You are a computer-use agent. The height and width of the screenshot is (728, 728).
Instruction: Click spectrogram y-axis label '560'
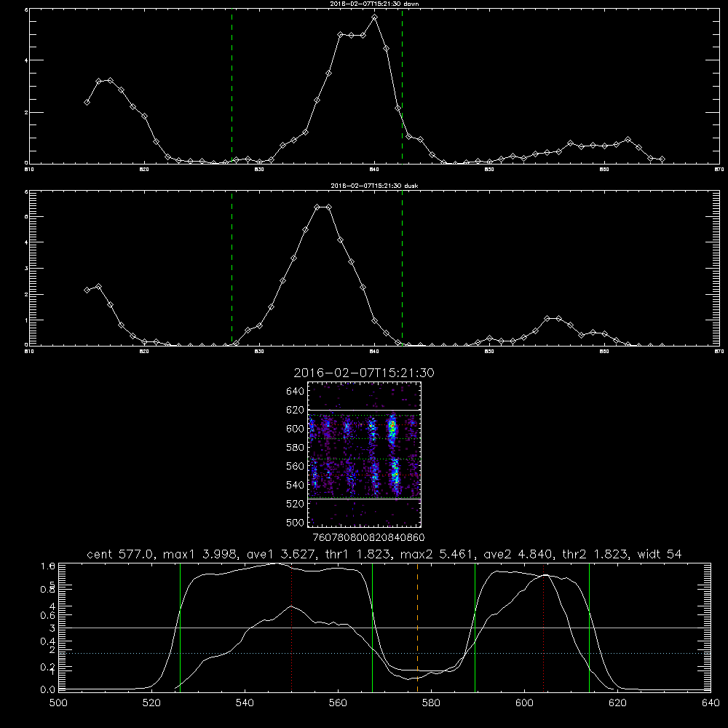coord(296,466)
